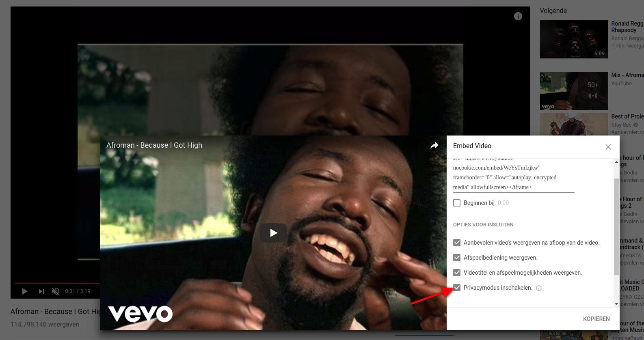
Task: Uncheck Afspeelbediening weergeven
Action: pos(457,258)
